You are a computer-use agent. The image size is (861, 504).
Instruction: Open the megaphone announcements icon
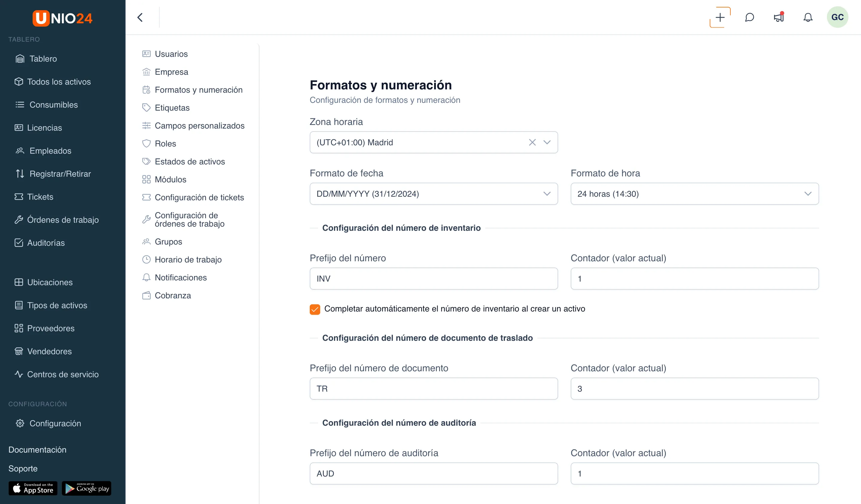click(x=779, y=17)
